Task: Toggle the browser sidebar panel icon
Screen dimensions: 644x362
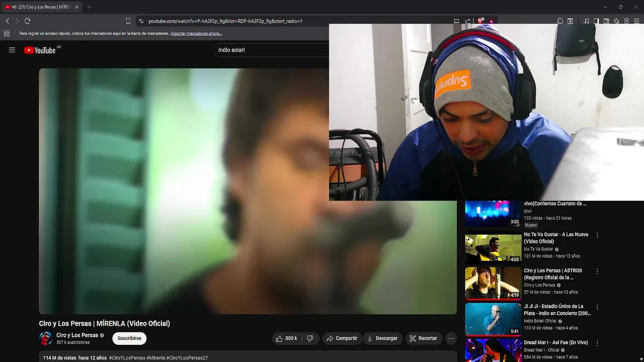Action: [596, 21]
